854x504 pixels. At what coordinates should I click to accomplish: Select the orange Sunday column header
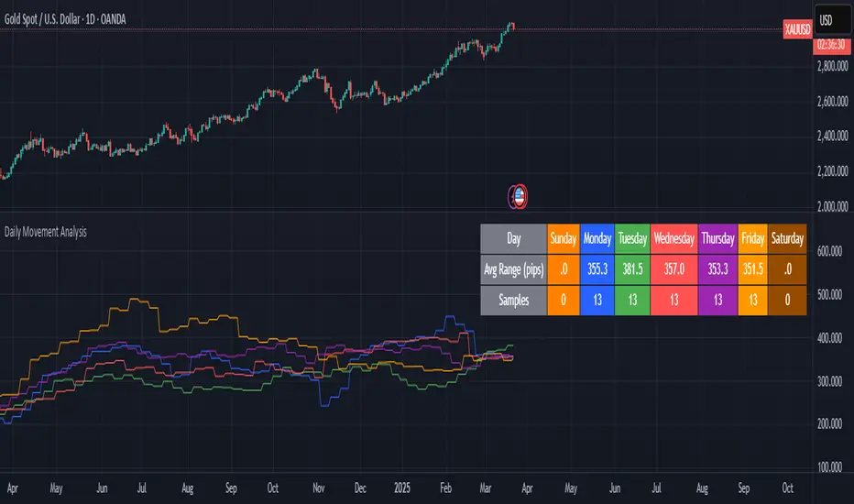click(x=564, y=238)
